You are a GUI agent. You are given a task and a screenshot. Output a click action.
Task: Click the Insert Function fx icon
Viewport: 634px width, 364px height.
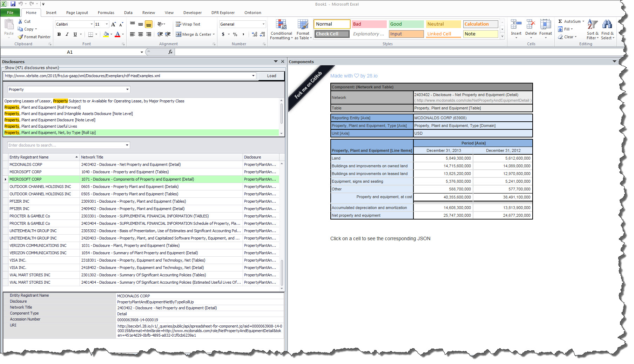[170, 52]
